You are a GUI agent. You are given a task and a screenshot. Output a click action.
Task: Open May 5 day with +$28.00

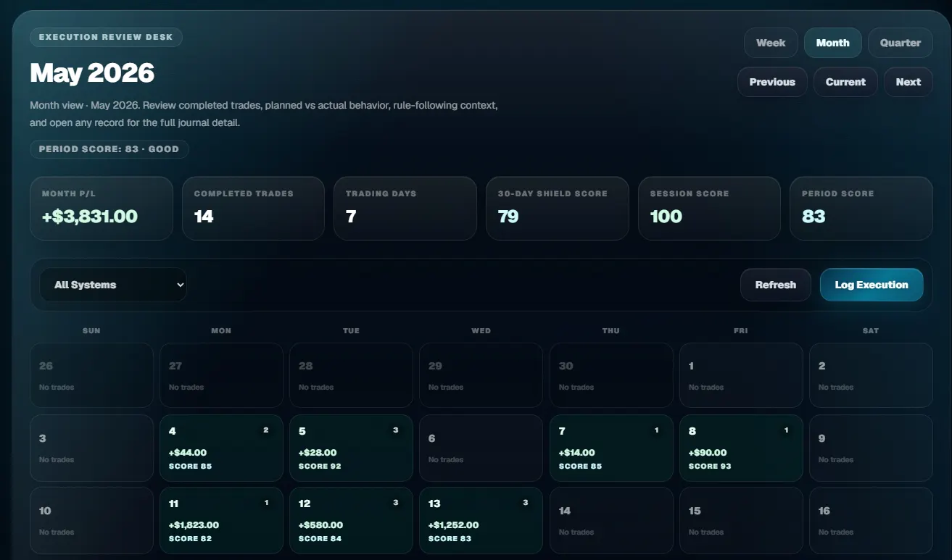(351, 448)
